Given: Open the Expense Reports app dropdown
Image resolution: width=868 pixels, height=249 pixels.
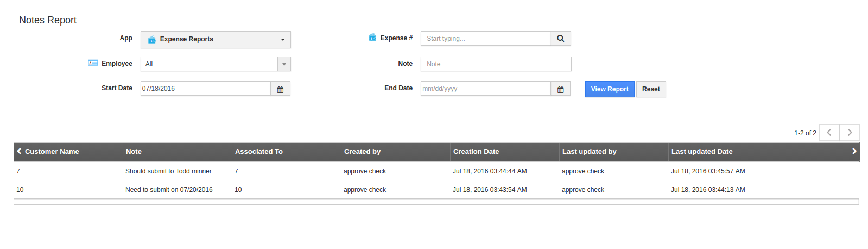Looking at the screenshot, I should pyautogui.click(x=216, y=40).
